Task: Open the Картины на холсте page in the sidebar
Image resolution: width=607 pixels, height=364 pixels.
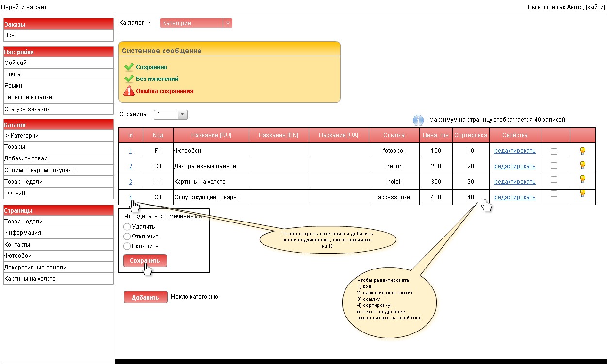Action: tap(58, 279)
